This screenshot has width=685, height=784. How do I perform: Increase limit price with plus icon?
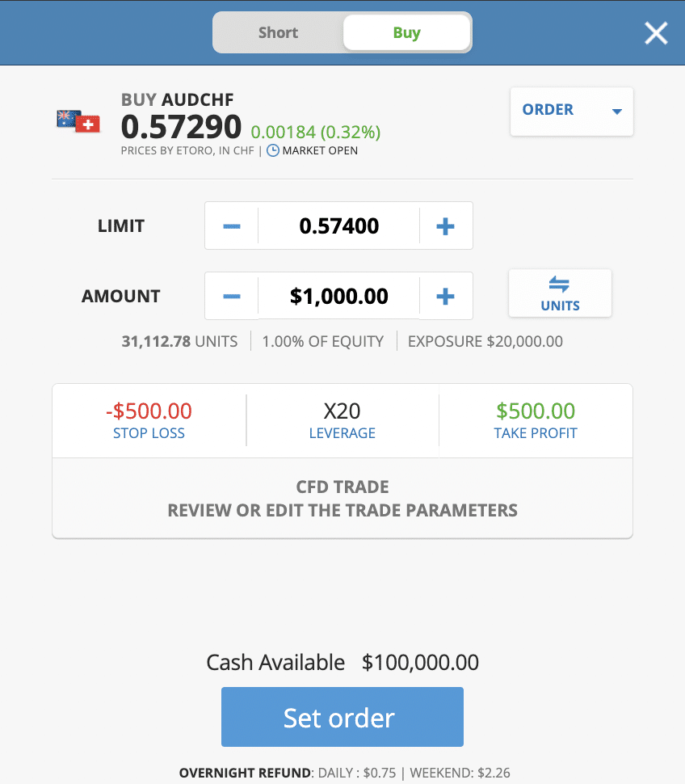[445, 226]
